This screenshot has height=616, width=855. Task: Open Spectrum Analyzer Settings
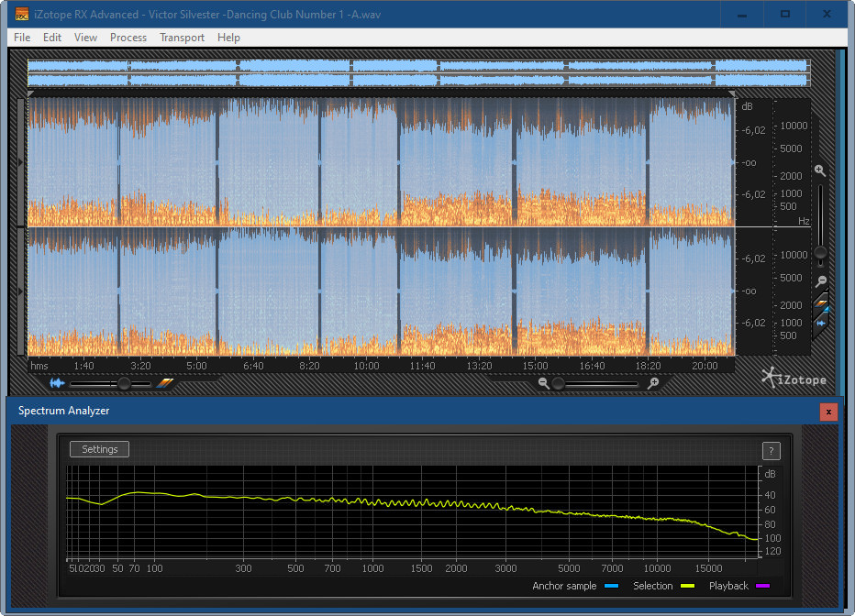(x=100, y=449)
